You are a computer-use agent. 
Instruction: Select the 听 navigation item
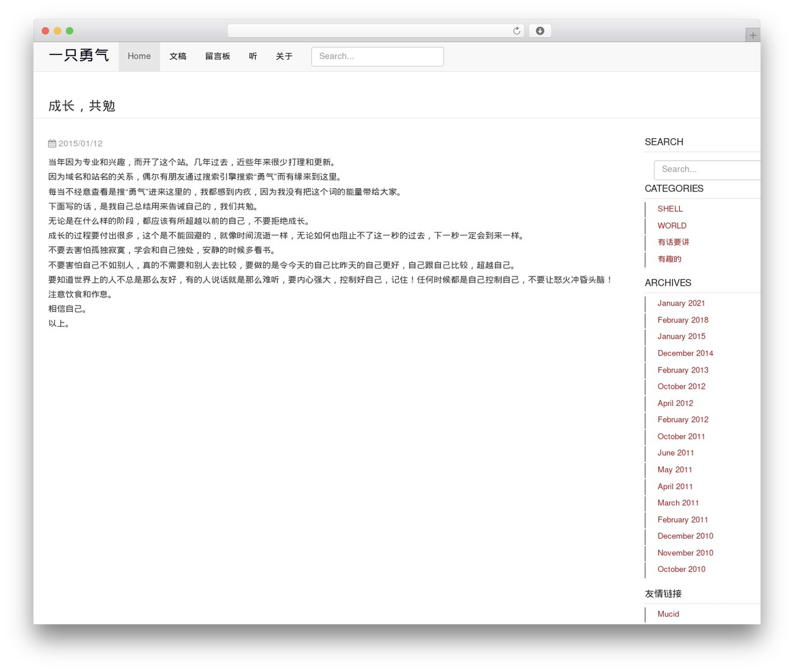[x=253, y=56]
